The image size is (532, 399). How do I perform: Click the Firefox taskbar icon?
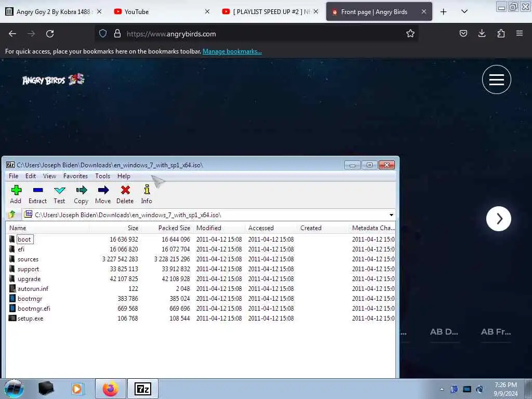click(x=111, y=389)
